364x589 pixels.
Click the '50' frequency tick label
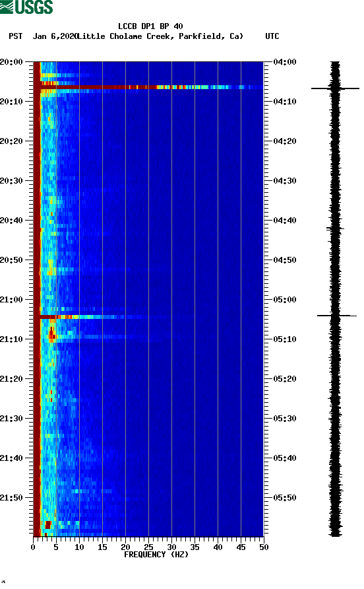click(x=264, y=547)
